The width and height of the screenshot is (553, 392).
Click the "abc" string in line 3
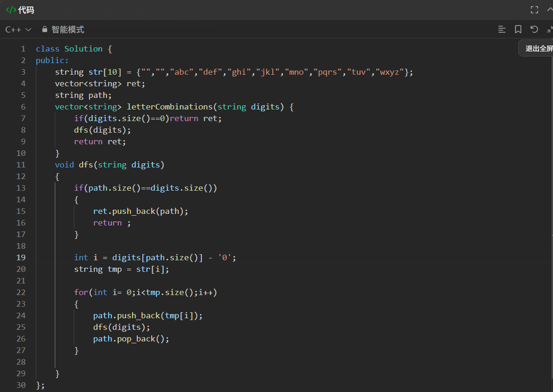182,72
